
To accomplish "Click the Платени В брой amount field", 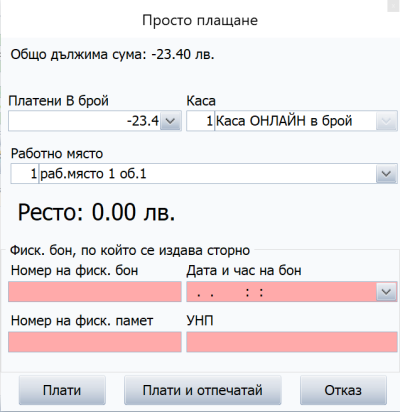I will pos(84,121).
